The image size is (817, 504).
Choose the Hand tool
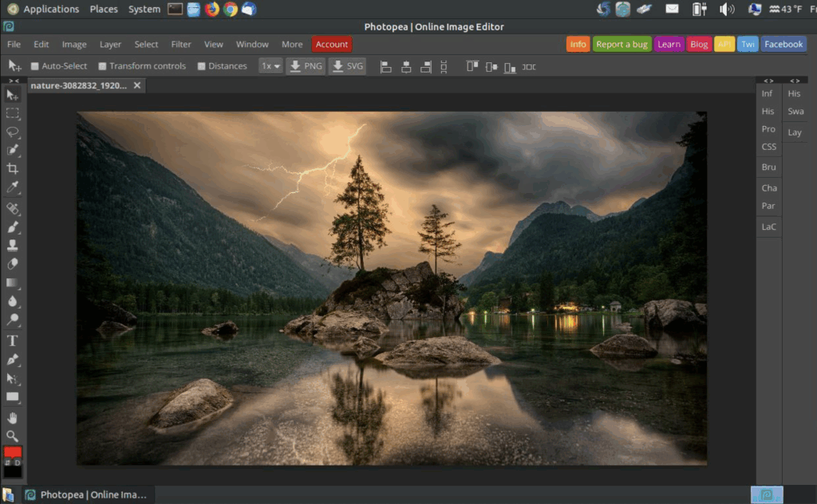(x=13, y=417)
